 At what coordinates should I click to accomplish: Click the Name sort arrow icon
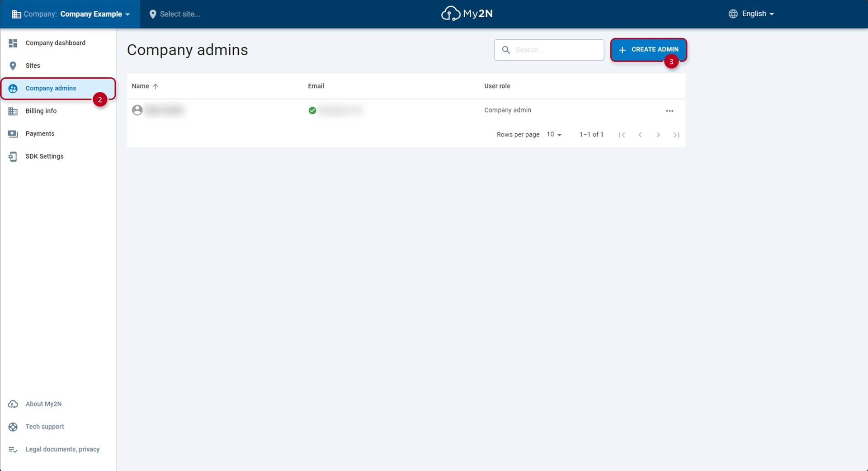(x=156, y=86)
